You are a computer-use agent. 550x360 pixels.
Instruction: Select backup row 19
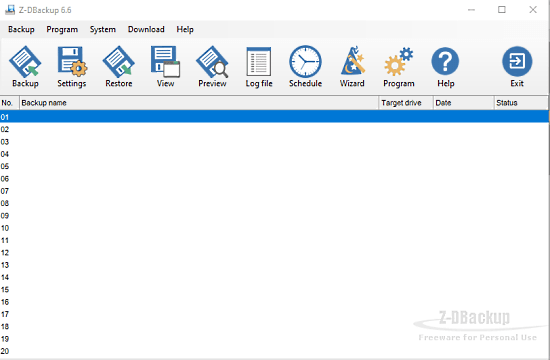274,339
